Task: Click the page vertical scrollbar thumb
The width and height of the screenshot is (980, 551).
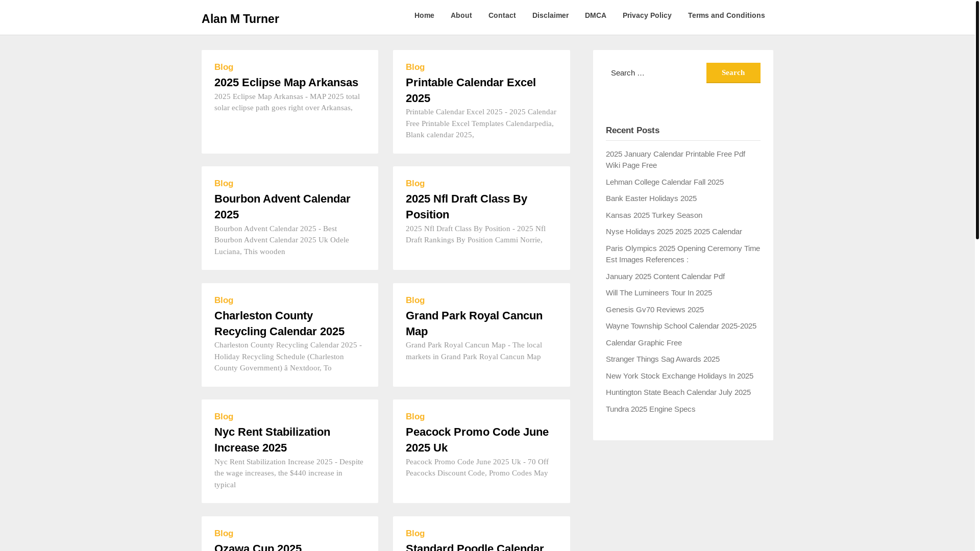Action: (977, 120)
